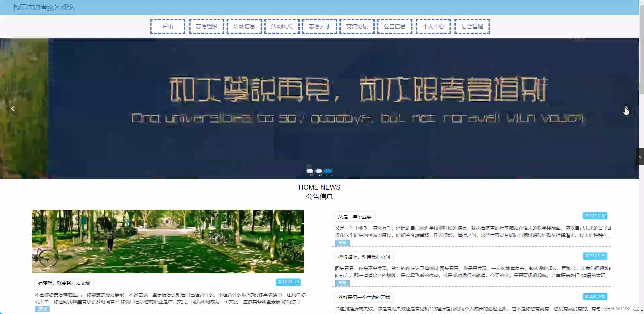Click the date label 2022-01-19 beside 又是一年毕业季
This screenshot has width=644, height=314.
(x=595, y=216)
